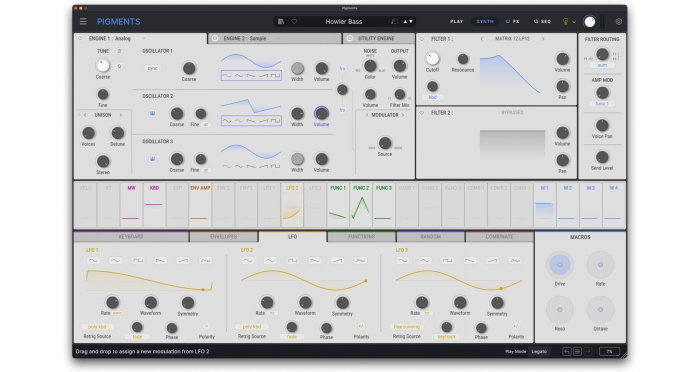
Task: Click the redo arrow in status bar
Action: pyautogui.click(x=588, y=351)
